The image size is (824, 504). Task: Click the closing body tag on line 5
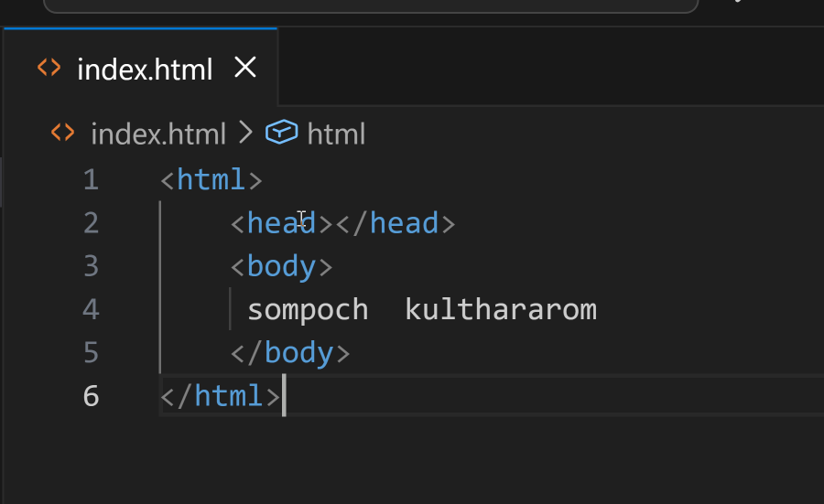(290, 352)
